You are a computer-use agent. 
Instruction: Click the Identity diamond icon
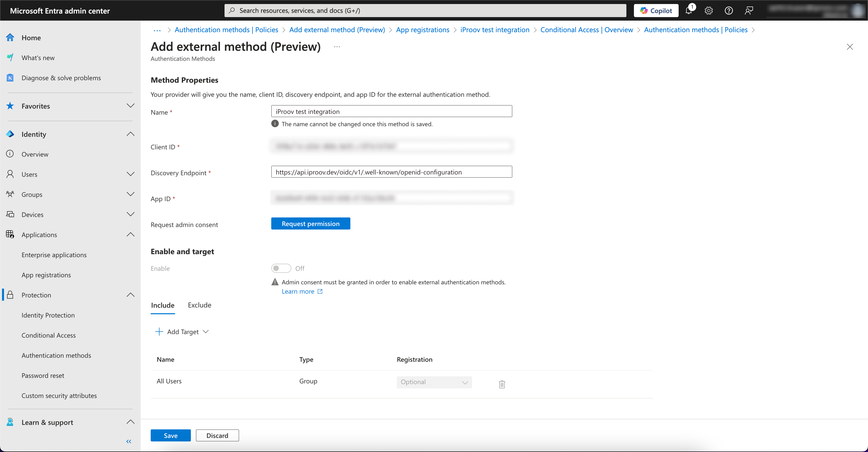[10, 134]
